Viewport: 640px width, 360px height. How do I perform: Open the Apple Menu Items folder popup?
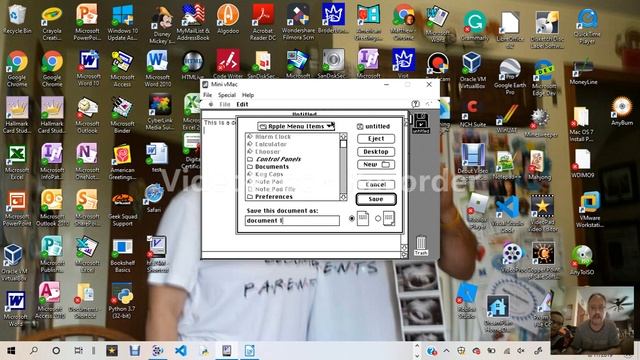[x=296, y=126]
